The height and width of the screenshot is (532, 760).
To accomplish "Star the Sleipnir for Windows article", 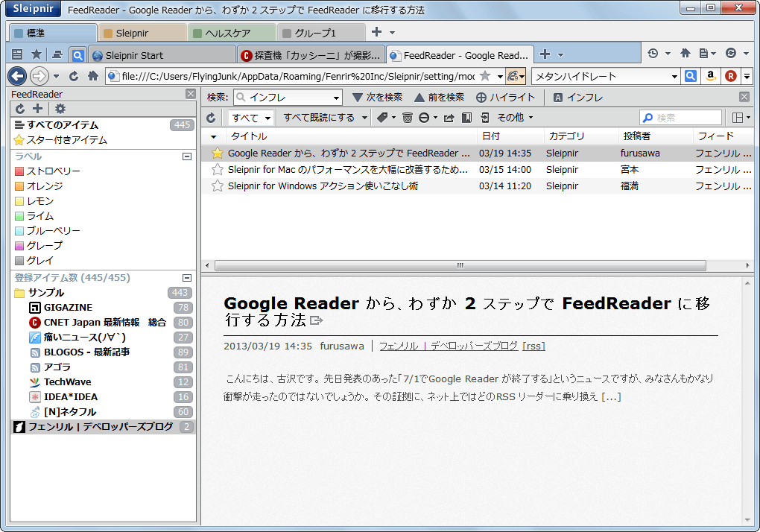I will click(x=217, y=186).
